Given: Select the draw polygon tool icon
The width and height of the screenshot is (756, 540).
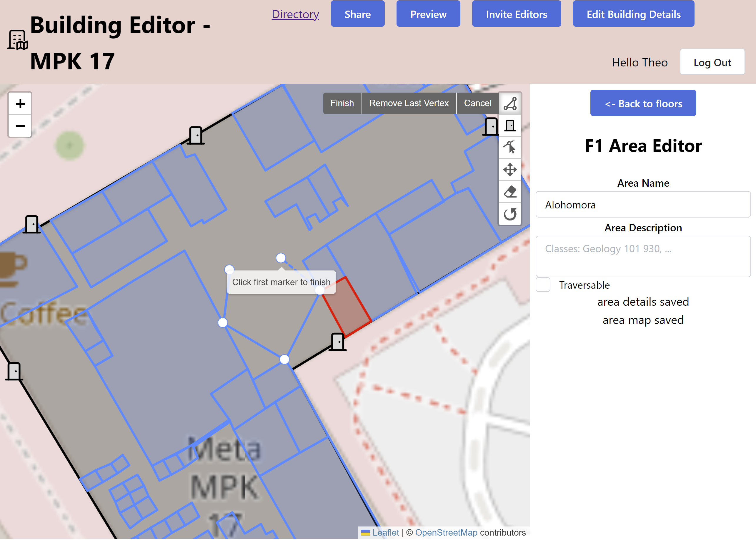Looking at the screenshot, I should click(x=510, y=103).
